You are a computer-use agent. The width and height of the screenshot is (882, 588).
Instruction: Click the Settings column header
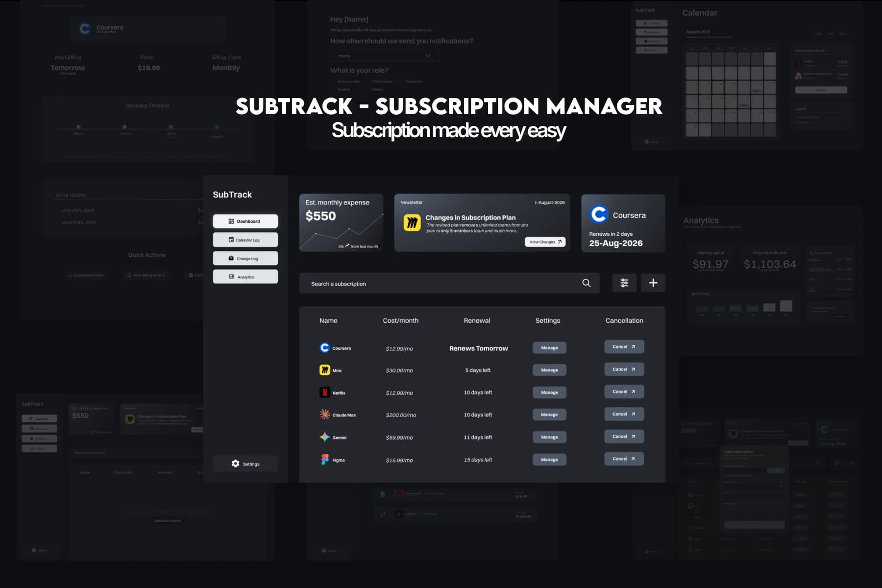coord(547,320)
